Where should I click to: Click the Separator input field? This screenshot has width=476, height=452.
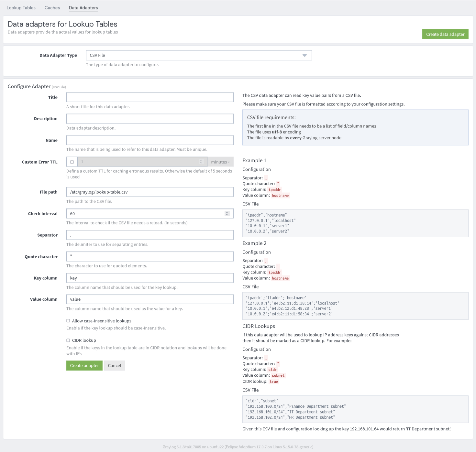click(x=150, y=235)
